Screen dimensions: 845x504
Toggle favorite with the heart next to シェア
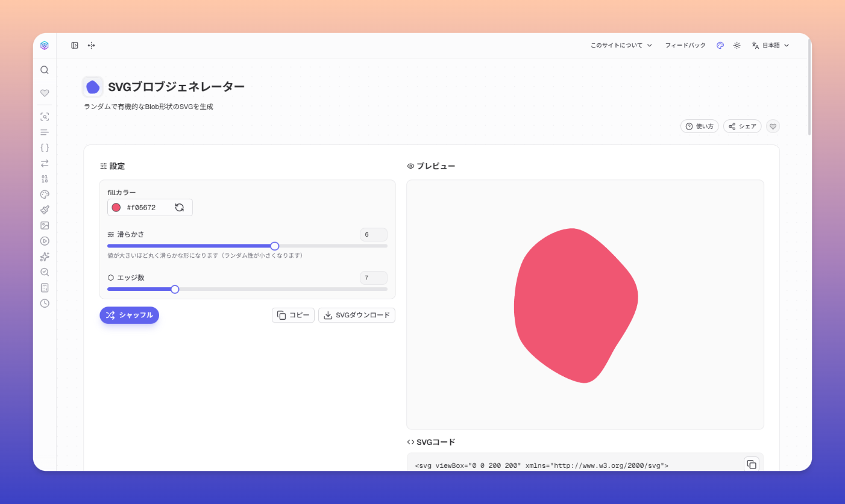coord(773,126)
